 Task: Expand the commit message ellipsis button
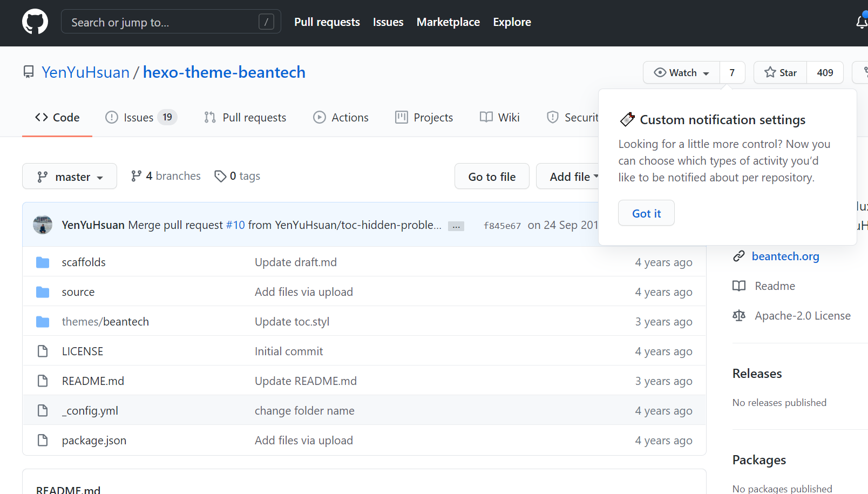pos(456,226)
